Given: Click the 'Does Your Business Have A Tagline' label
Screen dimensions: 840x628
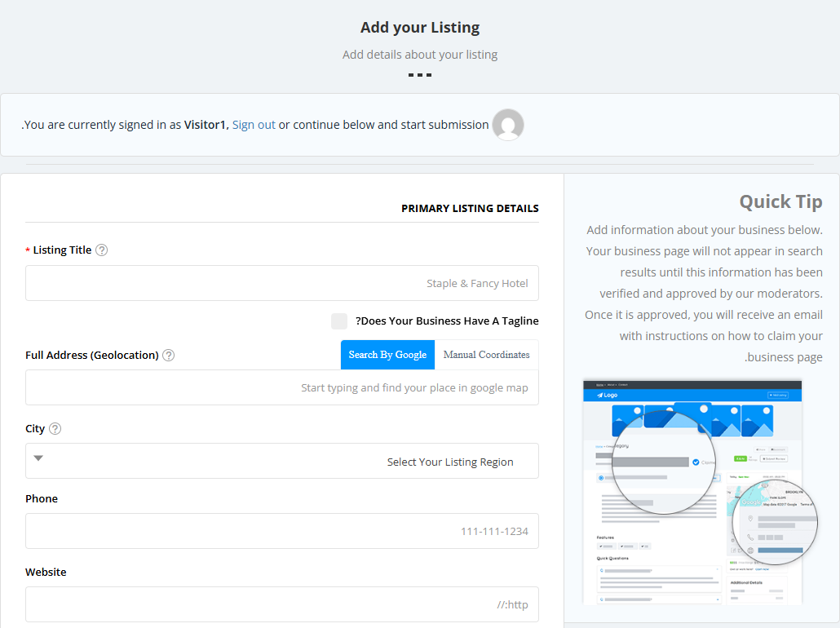Looking at the screenshot, I should pos(448,321).
